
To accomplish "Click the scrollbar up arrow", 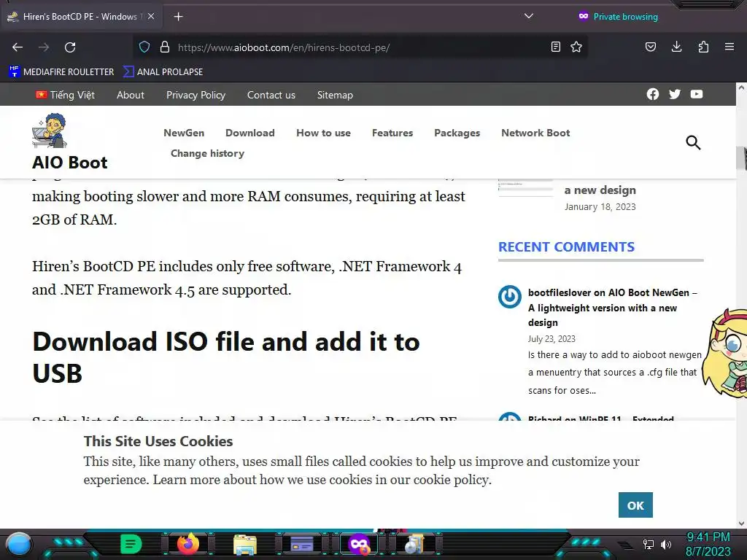I will click(741, 87).
